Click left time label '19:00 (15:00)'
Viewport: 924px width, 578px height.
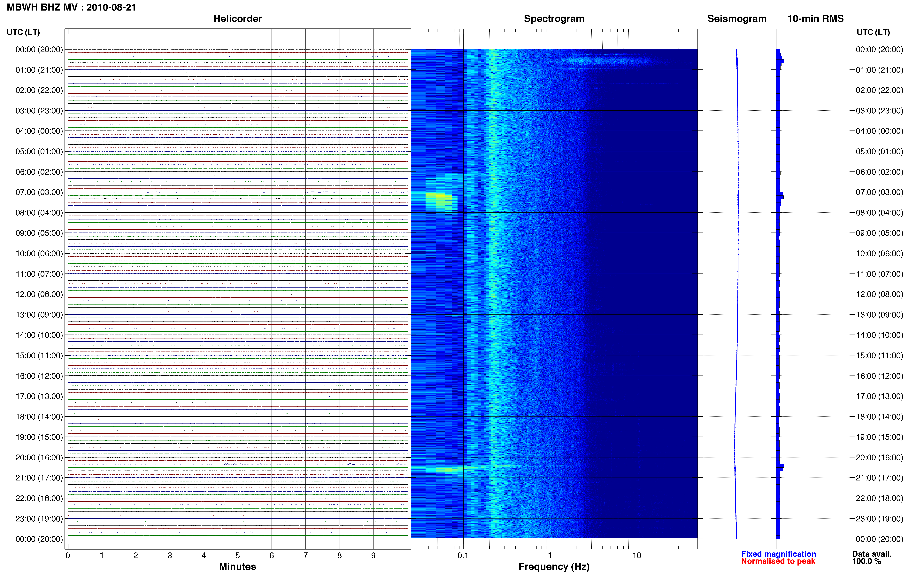tap(39, 437)
